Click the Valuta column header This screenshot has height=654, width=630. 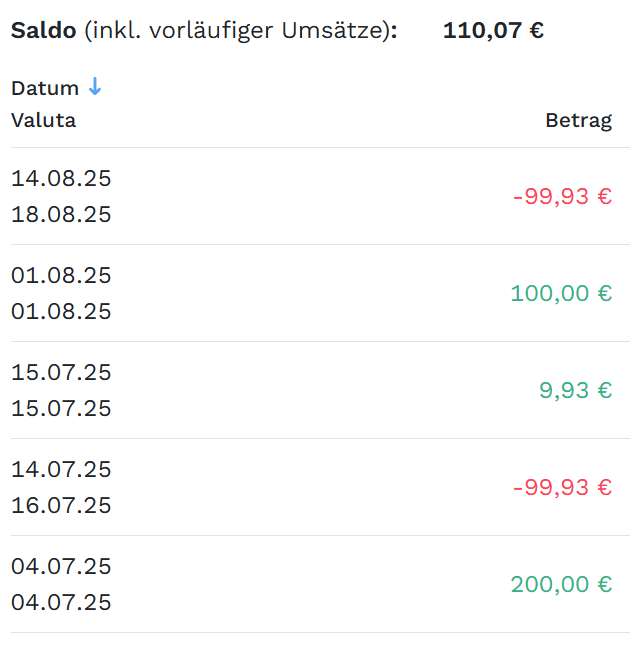tap(43, 120)
